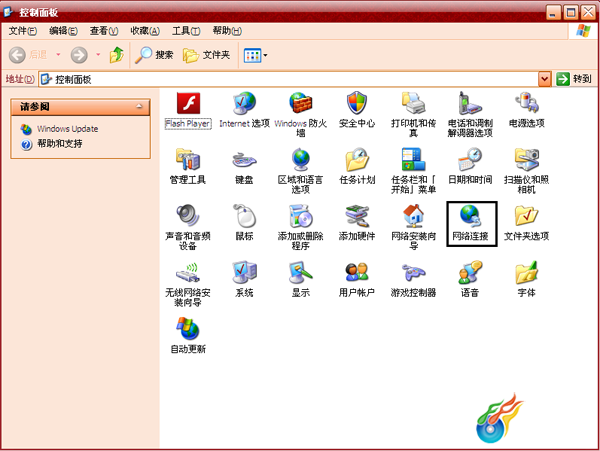Open the 工具(T) menu
The height and width of the screenshot is (451, 600).
(186, 31)
